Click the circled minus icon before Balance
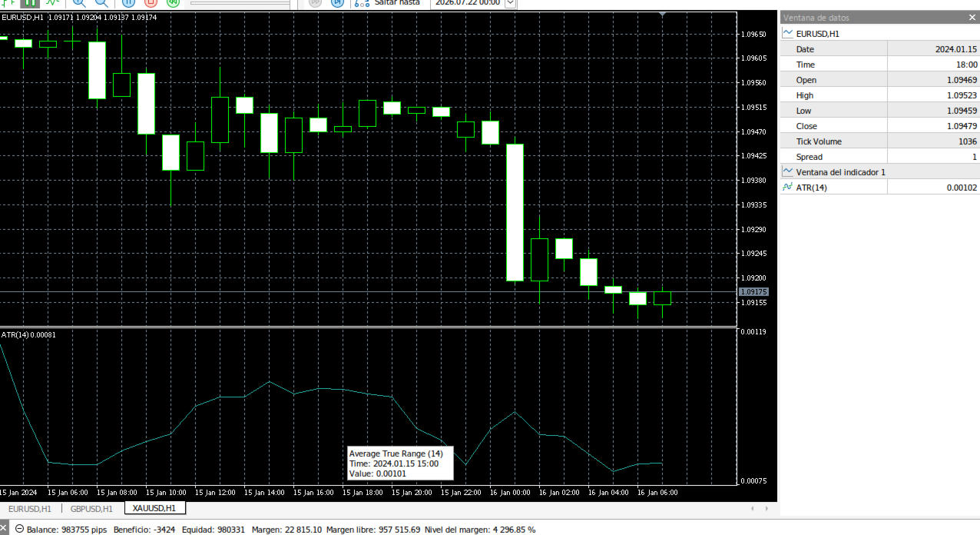Image resolution: width=980 pixels, height=535 pixels. coord(19,530)
